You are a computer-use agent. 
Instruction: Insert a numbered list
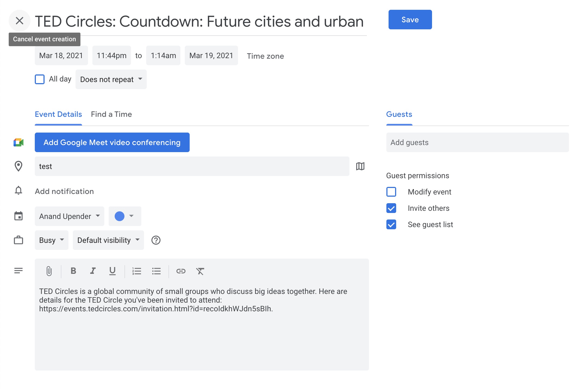click(x=137, y=271)
